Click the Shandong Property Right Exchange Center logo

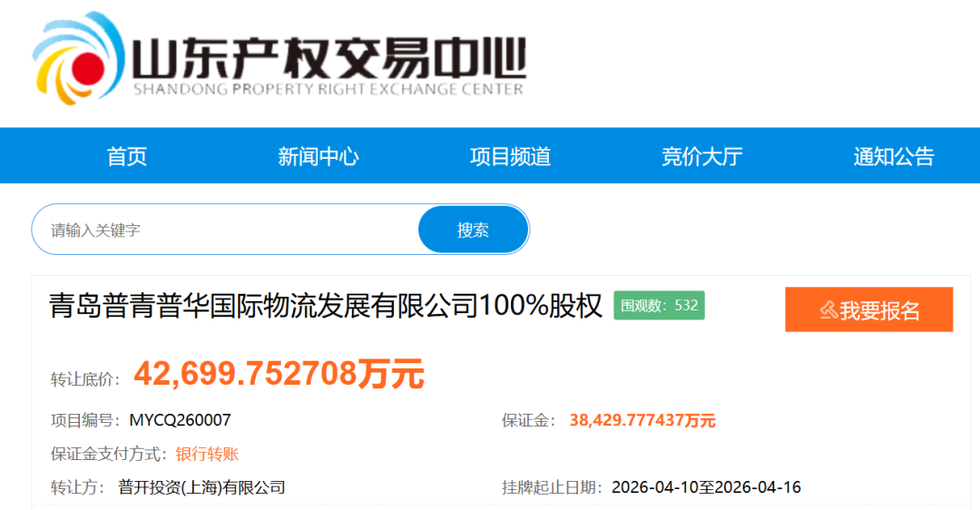(x=279, y=57)
